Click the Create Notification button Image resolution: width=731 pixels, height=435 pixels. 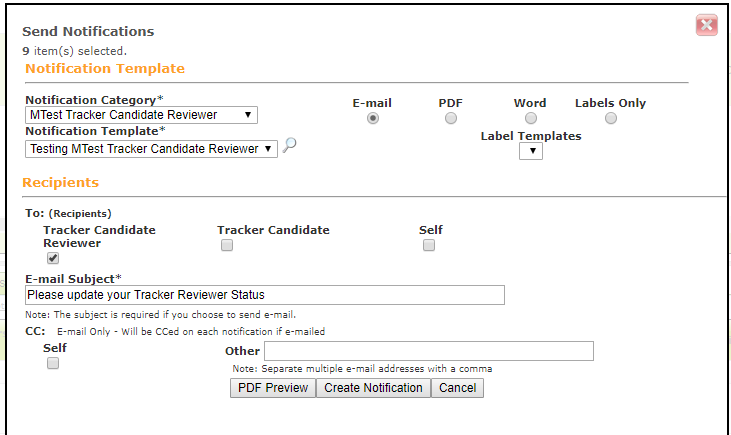[373, 388]
